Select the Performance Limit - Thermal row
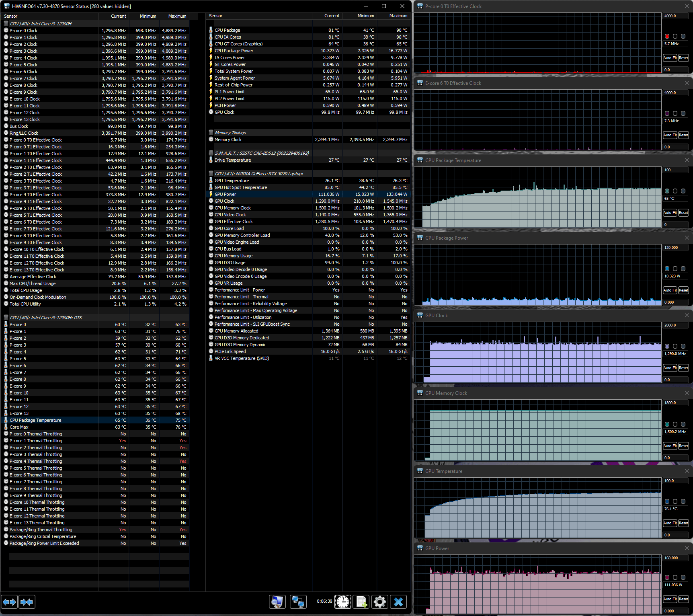This screenshot has width=693, height=616. pyautogui.click(x=308, y=297)
